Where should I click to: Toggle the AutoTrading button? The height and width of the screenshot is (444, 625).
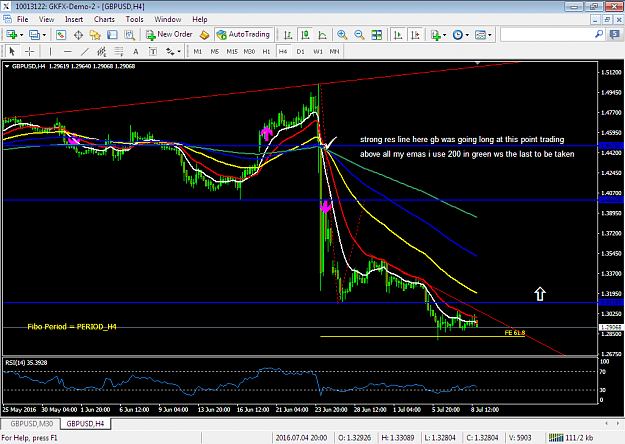click(244, 35)
